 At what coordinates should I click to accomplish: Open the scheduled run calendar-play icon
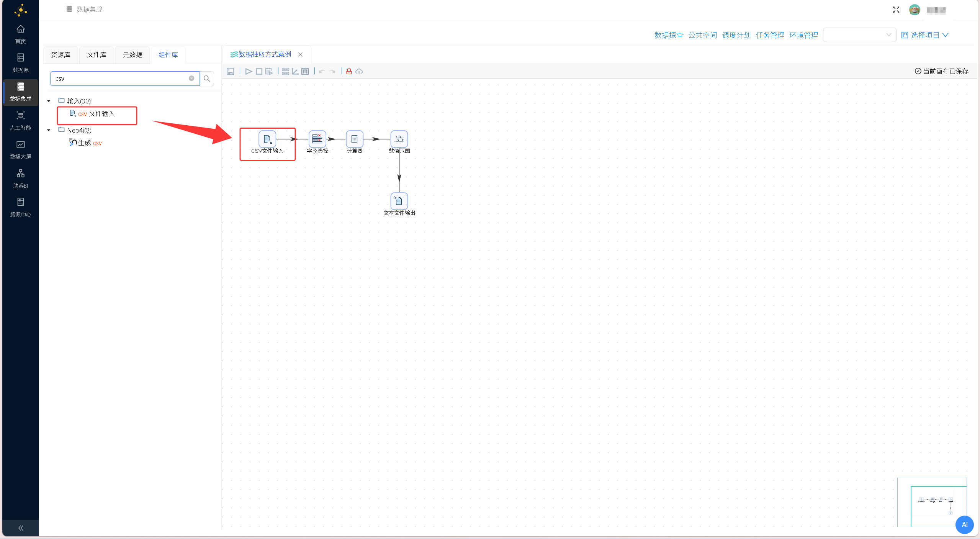click(269, 71)
